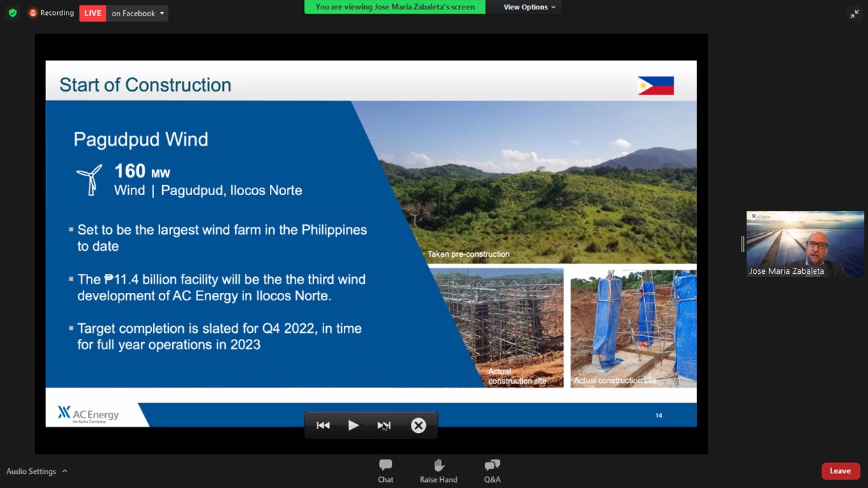This screenshot has height=488, width=868.
Task: Open Audio Settings
Action: [31, 471]
